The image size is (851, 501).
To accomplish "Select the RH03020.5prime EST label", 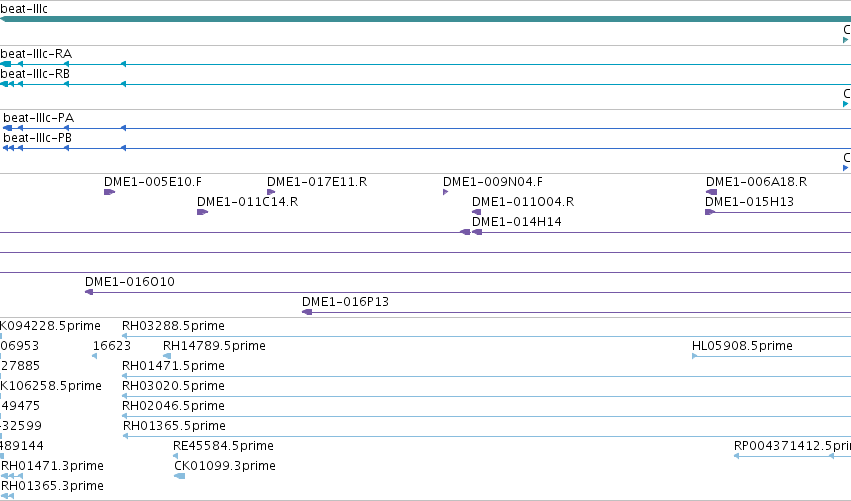I will (173, 386).
